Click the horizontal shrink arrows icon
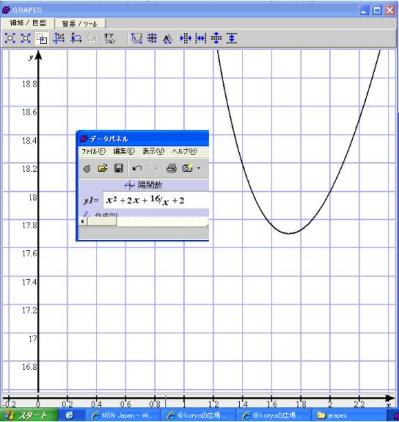Image resolution: width=399 pixels, height=422 pixels. point(185,39)
